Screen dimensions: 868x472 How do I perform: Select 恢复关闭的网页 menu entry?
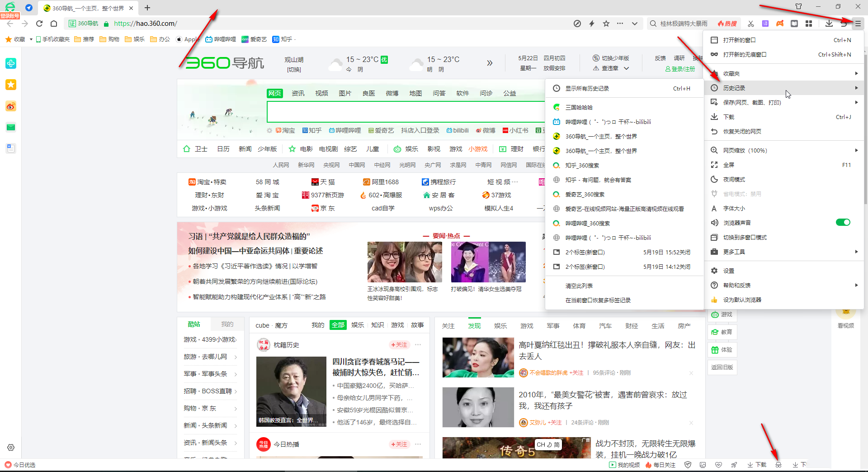pyautogui.click(x=784, y=131)
